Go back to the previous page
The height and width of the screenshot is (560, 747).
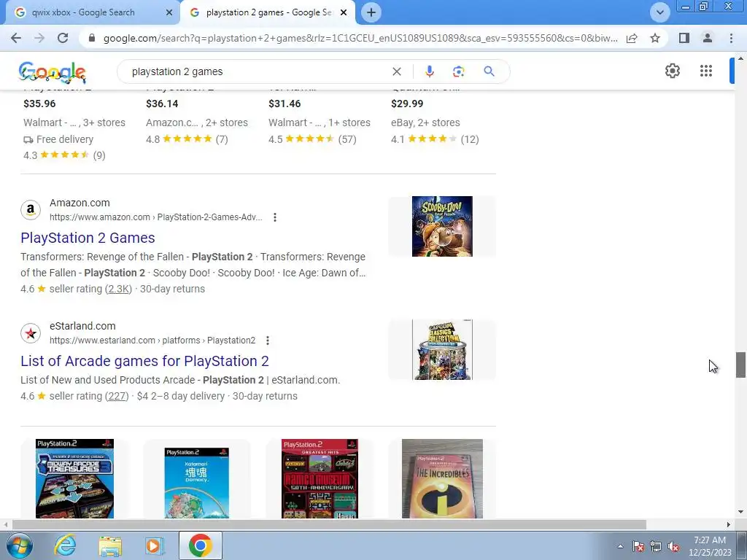pos(16,38)
